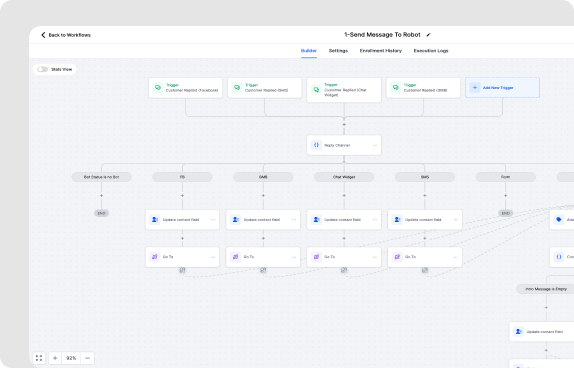Viewport: 574px width, 368px height.
Task: Click the Facebook trigger chat icon
Action: pyautogui.click(x=158, y=88)
